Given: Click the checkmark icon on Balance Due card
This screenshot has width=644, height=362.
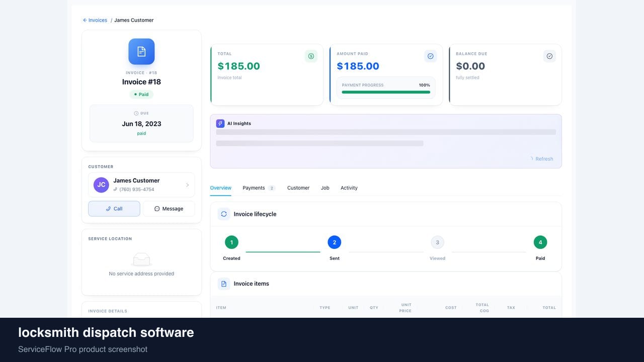Looking at the screenshot, I should 549,56.
